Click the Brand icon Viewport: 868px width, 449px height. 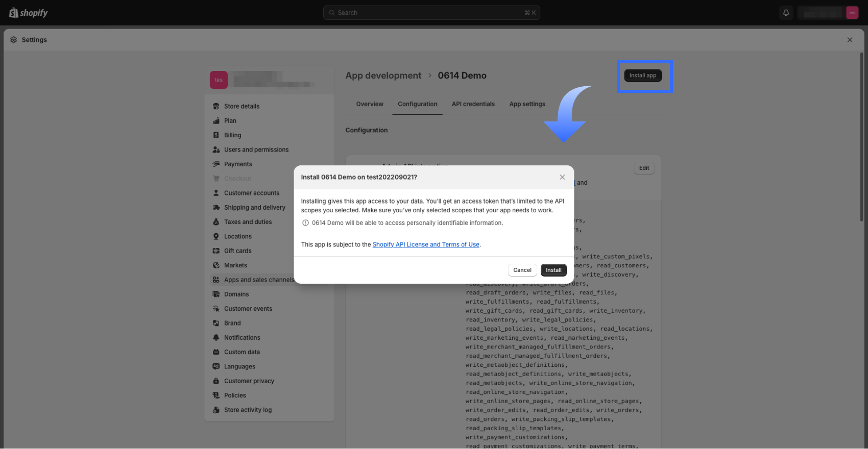point(216,323)
